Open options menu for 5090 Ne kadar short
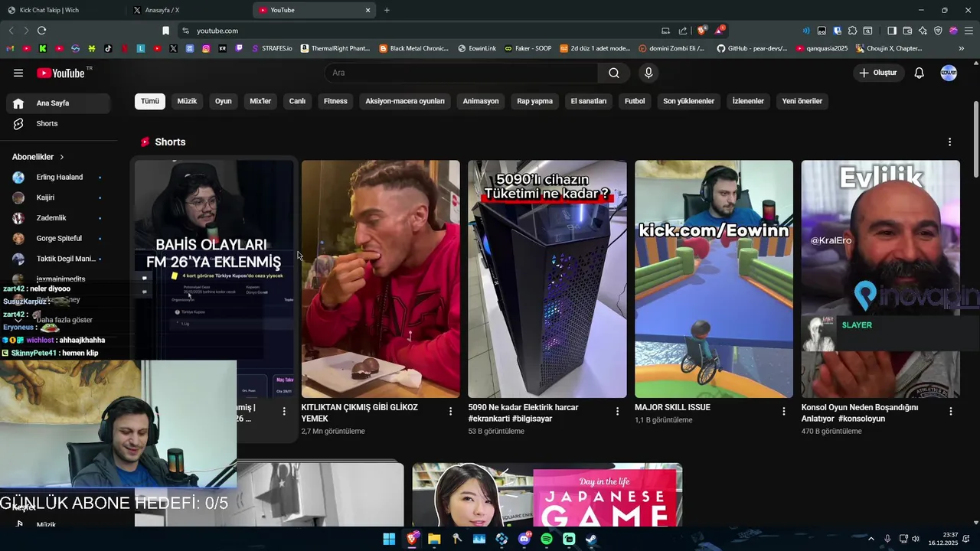The width and height of the screenshot is (980, 551). pyautogui.click(x=617, y=412)
